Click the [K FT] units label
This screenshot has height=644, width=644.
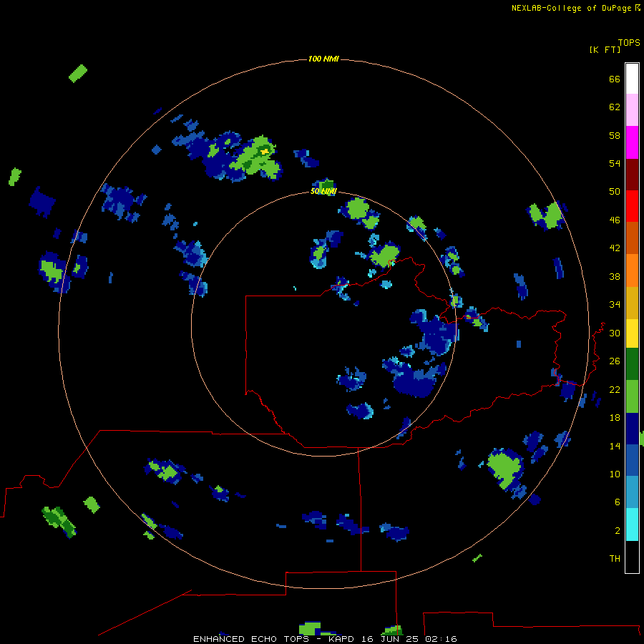click(x=605, y=49)
